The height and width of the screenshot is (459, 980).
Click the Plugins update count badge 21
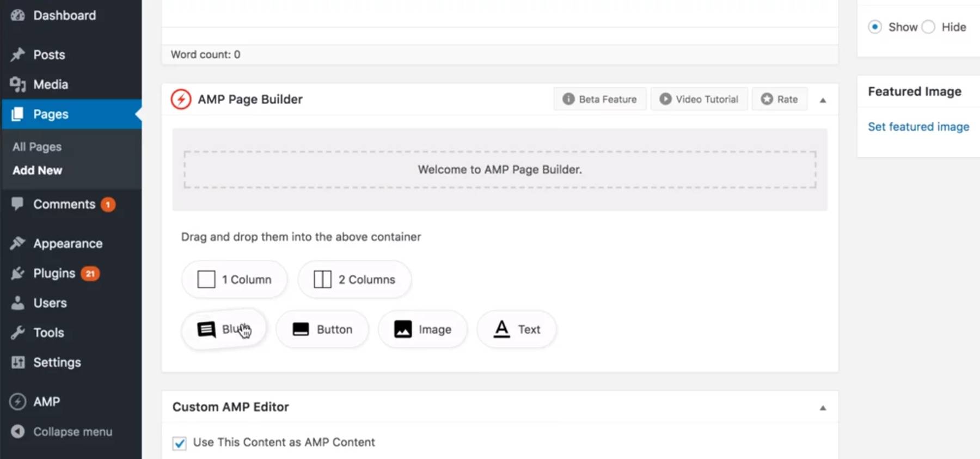point(90,273)
